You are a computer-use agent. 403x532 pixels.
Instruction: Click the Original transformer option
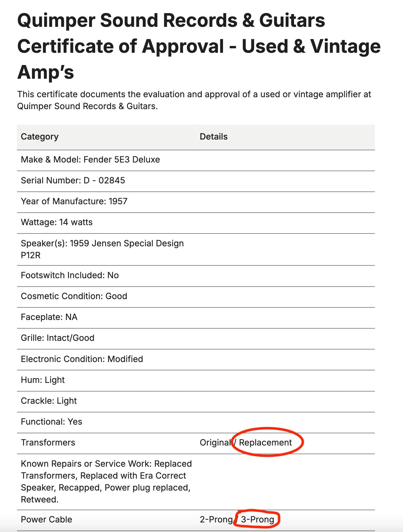pos(215,443)
